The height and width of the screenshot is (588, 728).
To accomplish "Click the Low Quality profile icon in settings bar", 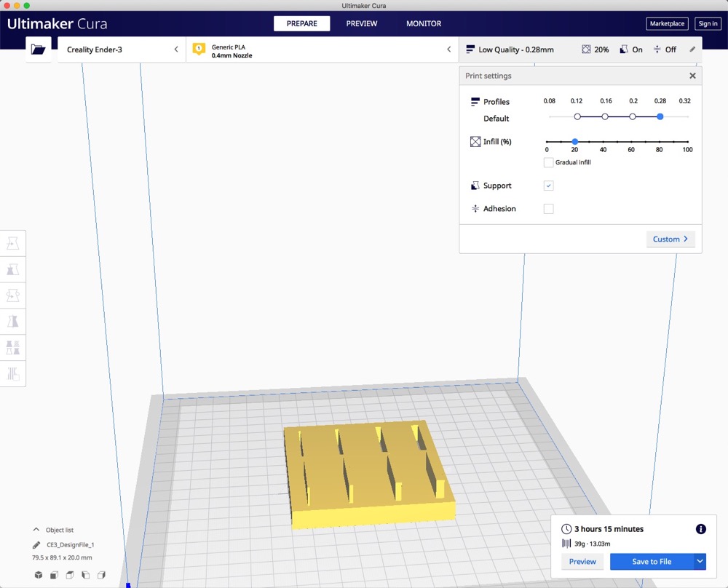I will (470, 49).
